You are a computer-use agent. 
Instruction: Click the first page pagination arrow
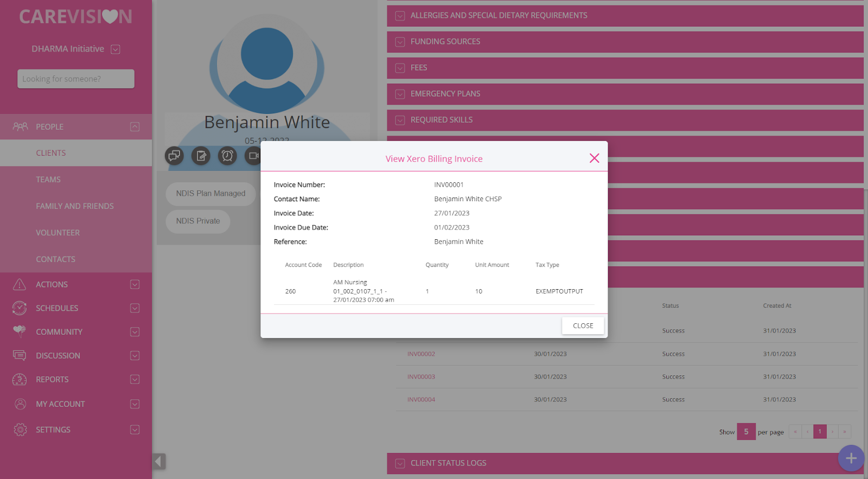(x=795, y=432)
